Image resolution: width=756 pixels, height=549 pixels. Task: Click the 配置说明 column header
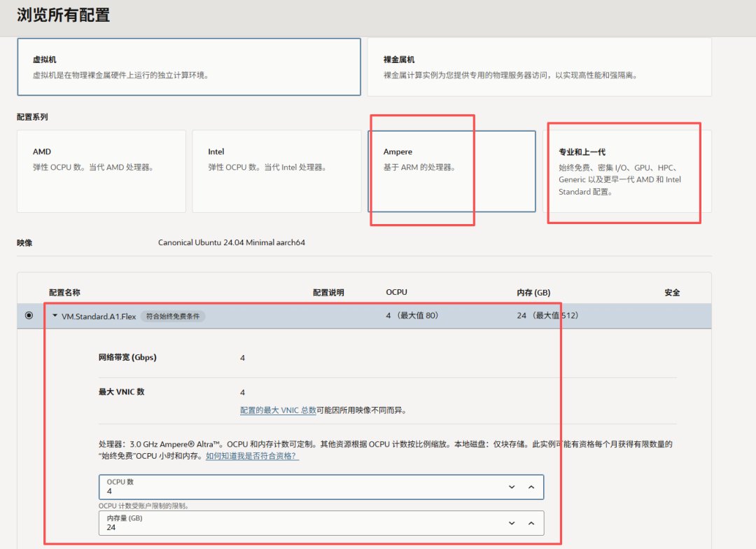pos(328,292)
